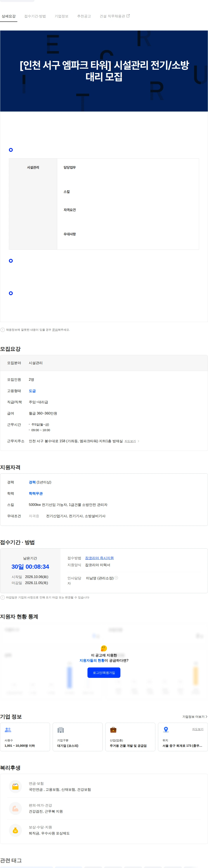Click 국민연금, 고용보험, 산재보험, 건강보험 text
Viewport: 208px width, 868px height.
click(60, 789)
